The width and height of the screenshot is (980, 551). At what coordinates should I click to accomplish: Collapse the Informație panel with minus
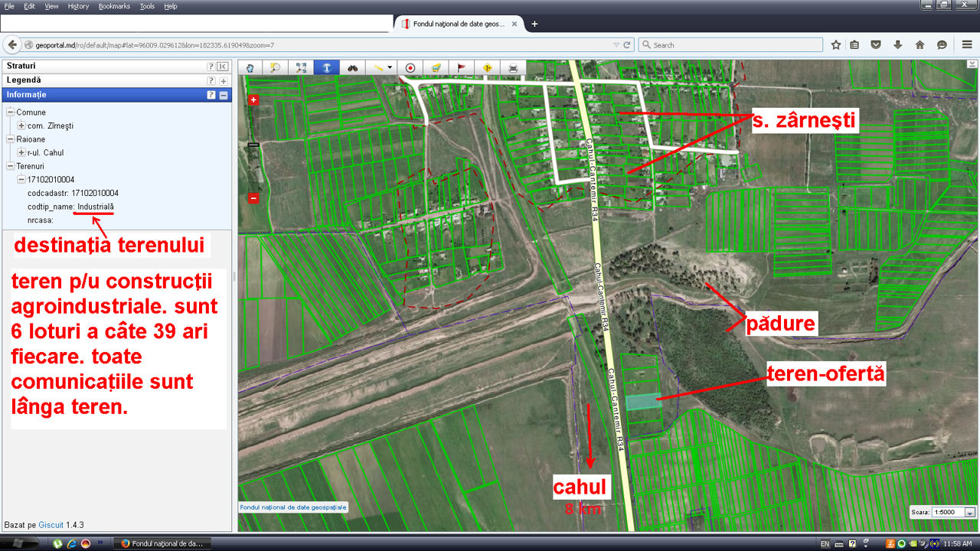click(224, 95)
